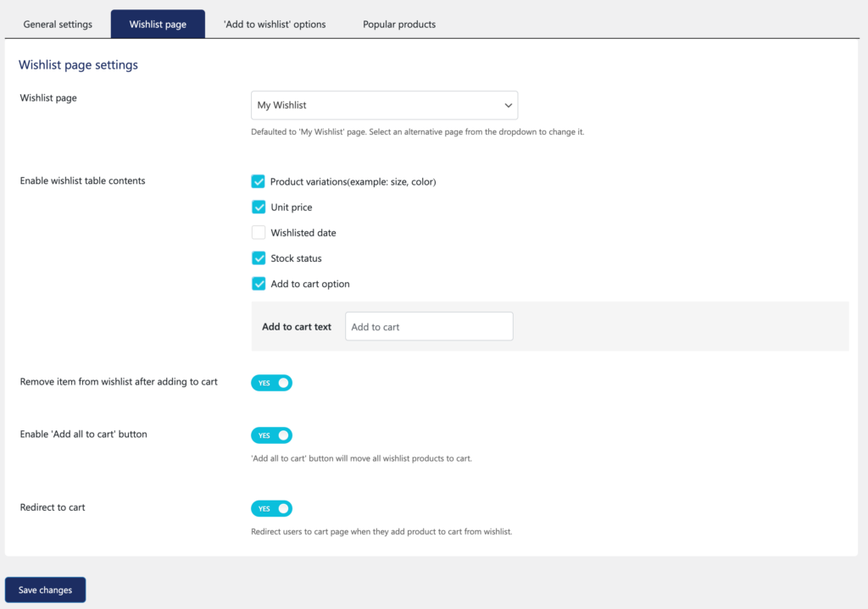Select the Wishlist page tab
This screenshot has height=609, width=868.
(x=158, y=25)
